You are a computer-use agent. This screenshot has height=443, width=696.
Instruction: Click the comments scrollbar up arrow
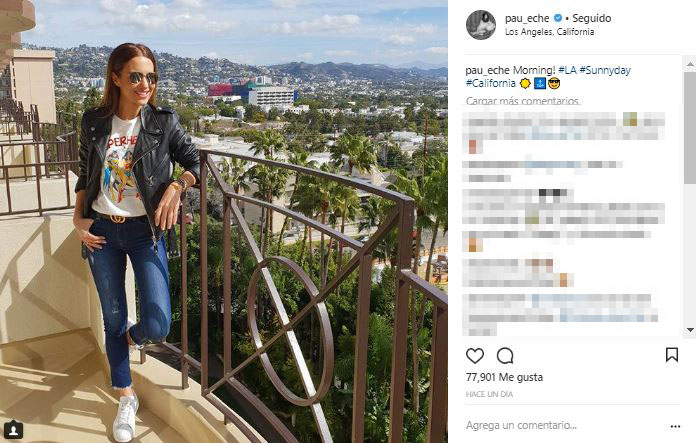(690, 65)
